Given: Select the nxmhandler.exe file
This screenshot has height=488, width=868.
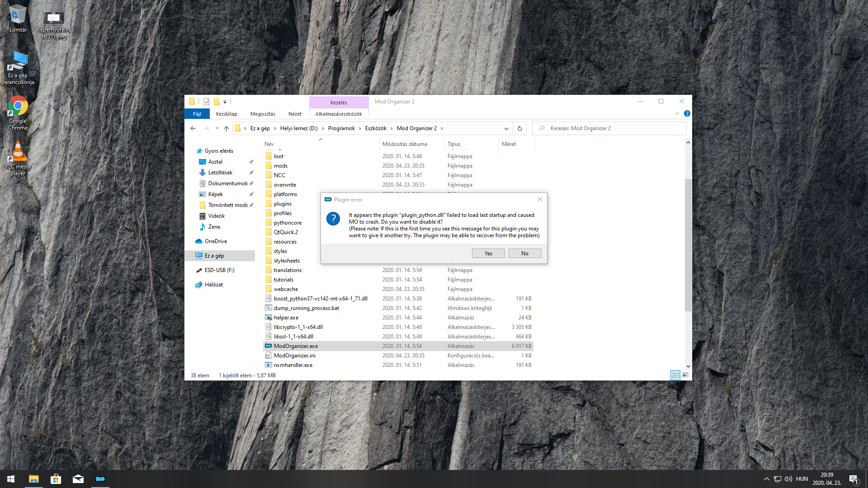Looking at the screenshot, I should pos(398,365).
